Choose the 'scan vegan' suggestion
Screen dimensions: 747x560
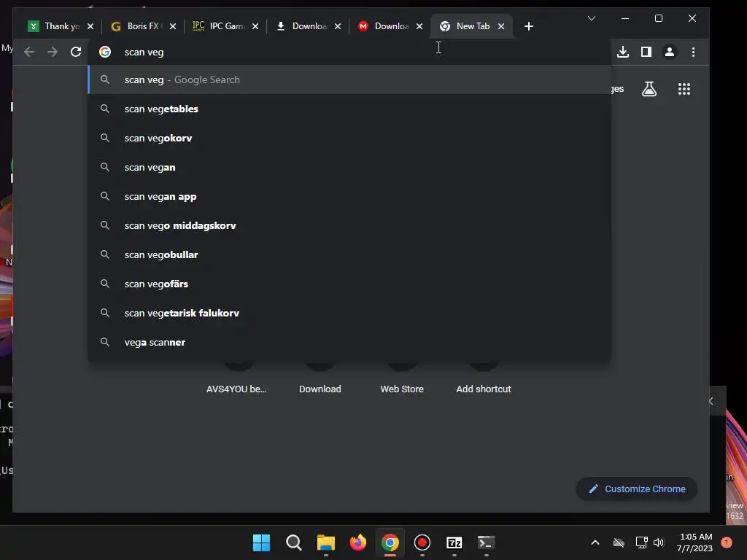click(x=349, y=167)
